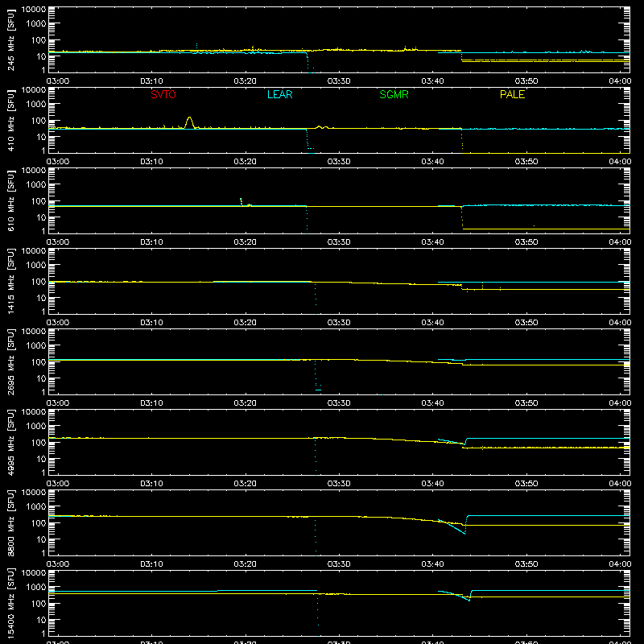Viewport: 644px width, 644px height.
Task: Click the 4995 MHz [SFU] axis title
Action: click(10, 442)
